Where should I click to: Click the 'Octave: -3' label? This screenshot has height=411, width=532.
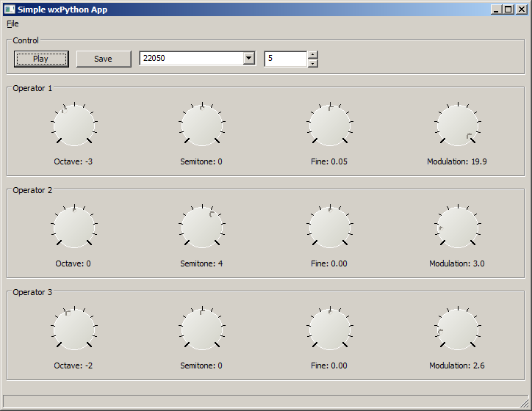pyautogui.click(x=73, y=161)
